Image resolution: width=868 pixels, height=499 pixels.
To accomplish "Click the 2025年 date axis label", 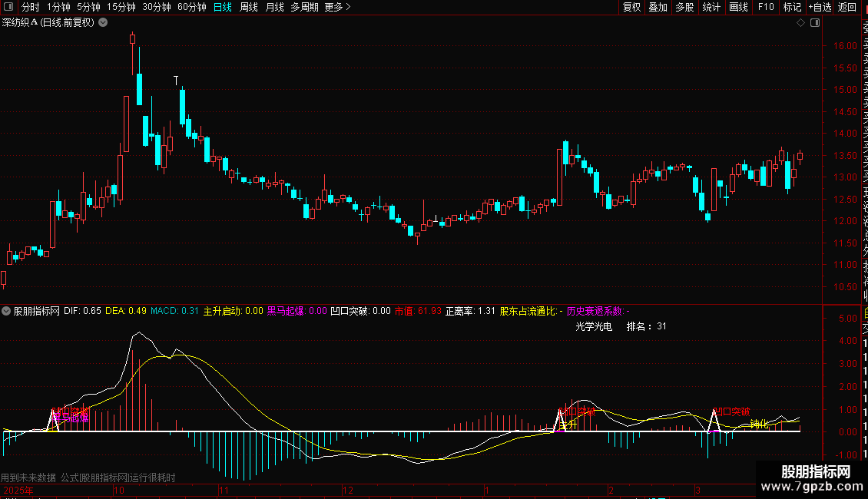I will click(18, 490).
